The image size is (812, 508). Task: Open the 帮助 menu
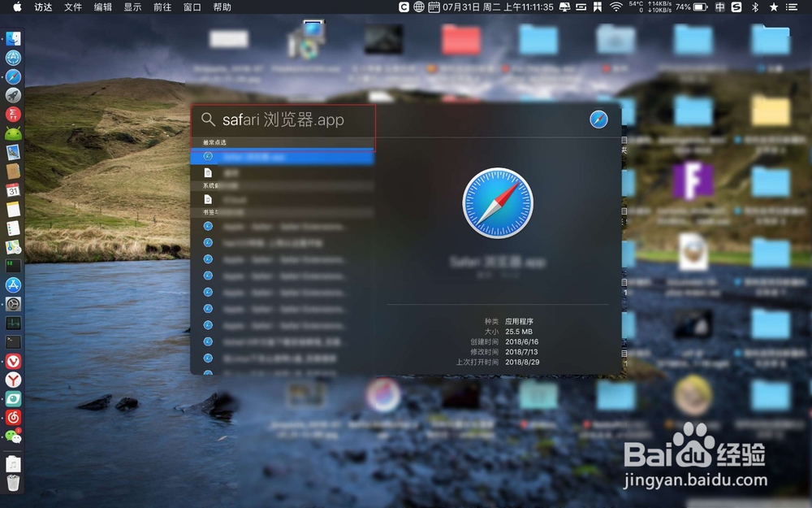tap(222, 7)
